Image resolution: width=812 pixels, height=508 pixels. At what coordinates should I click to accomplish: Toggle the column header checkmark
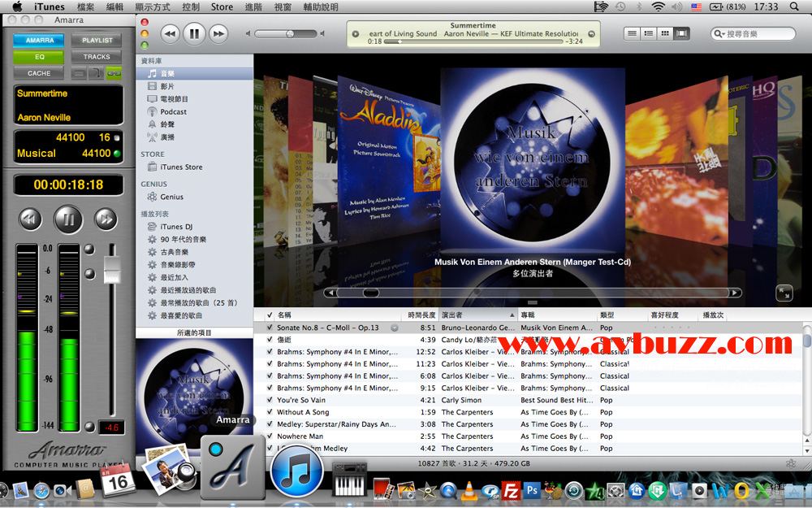pos(270,315)
